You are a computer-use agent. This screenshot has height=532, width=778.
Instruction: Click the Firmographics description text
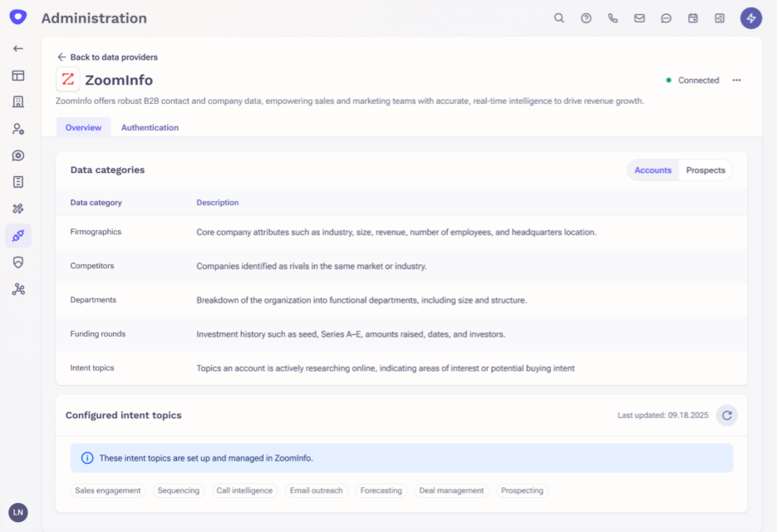click(396, 232)
